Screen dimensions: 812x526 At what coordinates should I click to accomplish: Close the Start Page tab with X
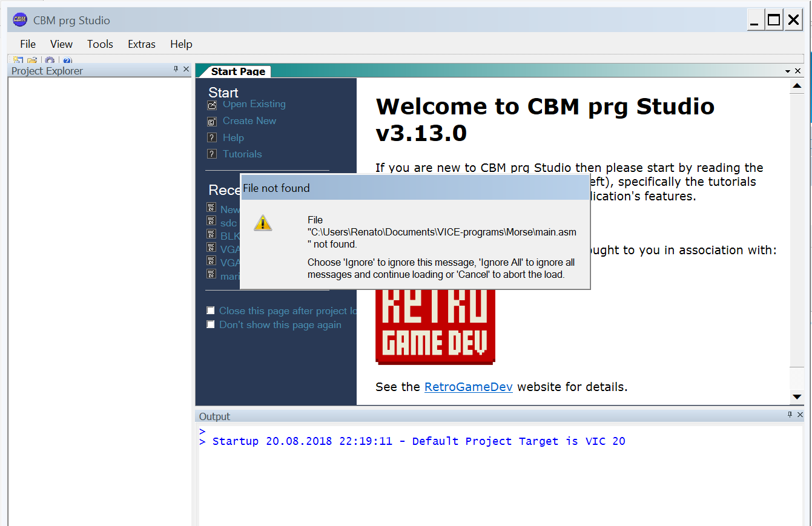[x=798, y=71]
